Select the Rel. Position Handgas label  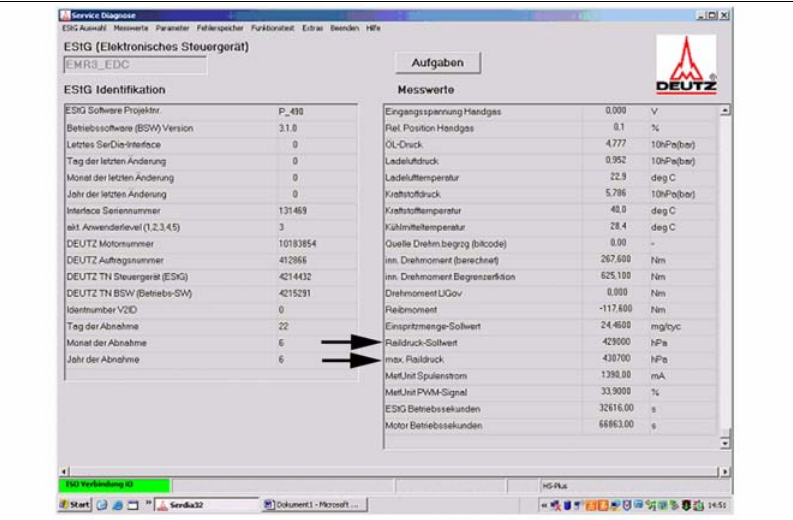coord(429,128)
